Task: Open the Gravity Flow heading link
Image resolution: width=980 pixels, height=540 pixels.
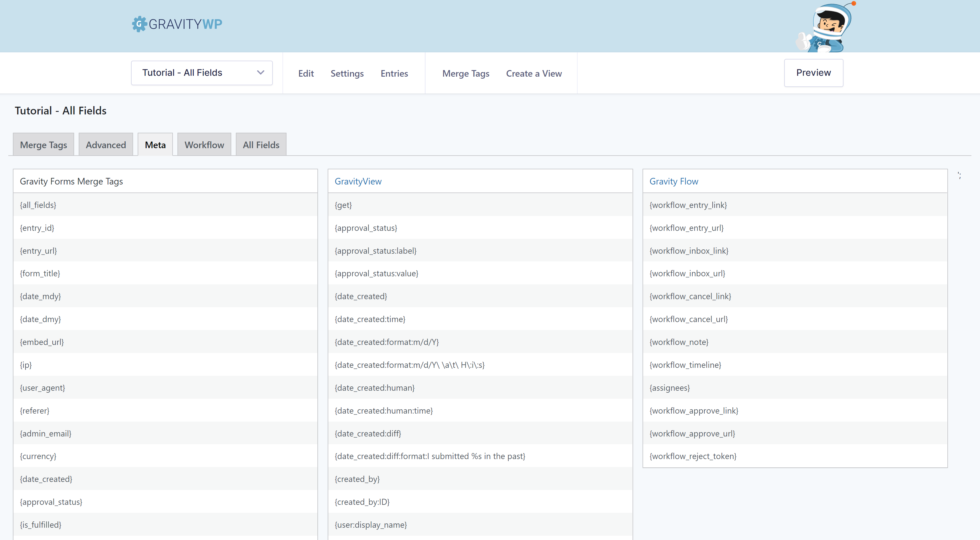Action: click(x=674, y=181)
